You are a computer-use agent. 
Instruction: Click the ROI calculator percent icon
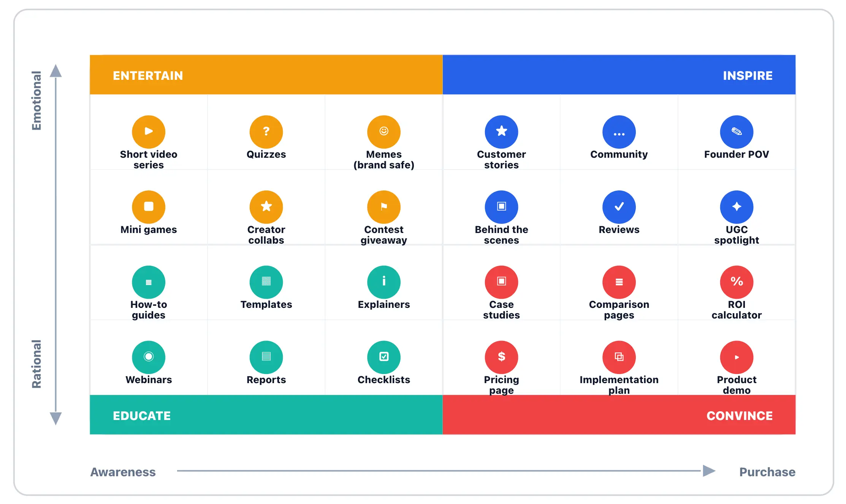(x=736, y=282)
